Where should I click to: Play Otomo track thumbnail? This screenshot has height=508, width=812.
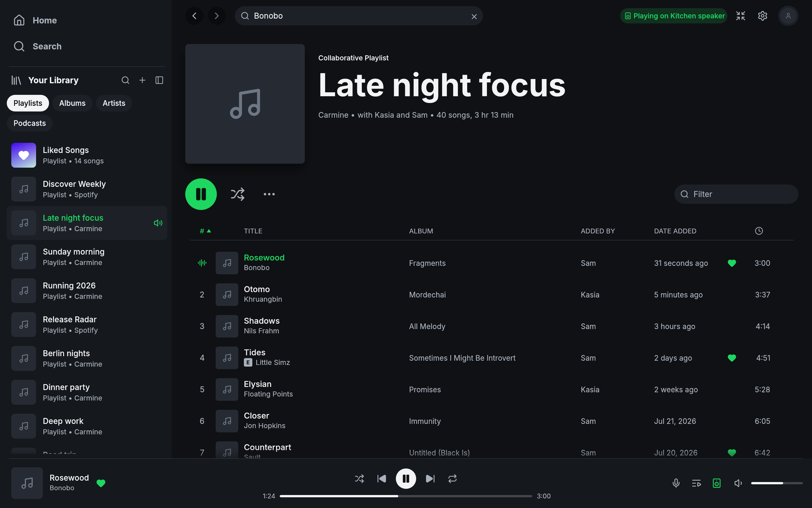pos(227,295)
